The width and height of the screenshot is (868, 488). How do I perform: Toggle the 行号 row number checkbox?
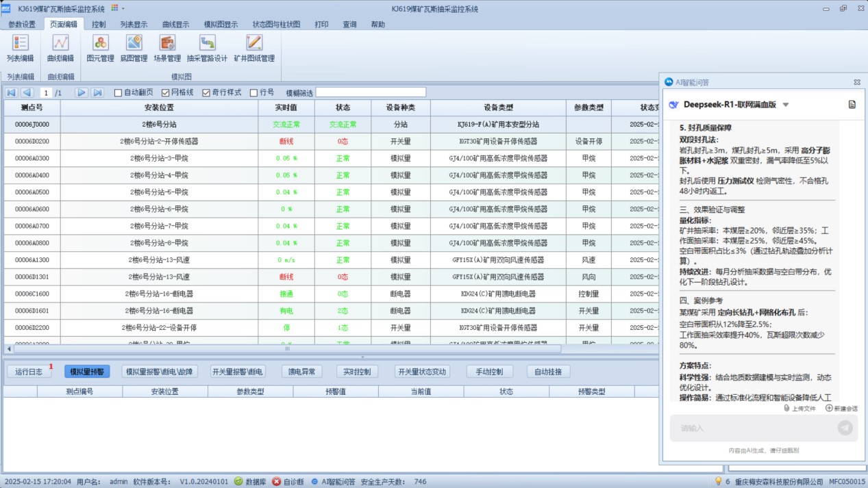[254, 92]
